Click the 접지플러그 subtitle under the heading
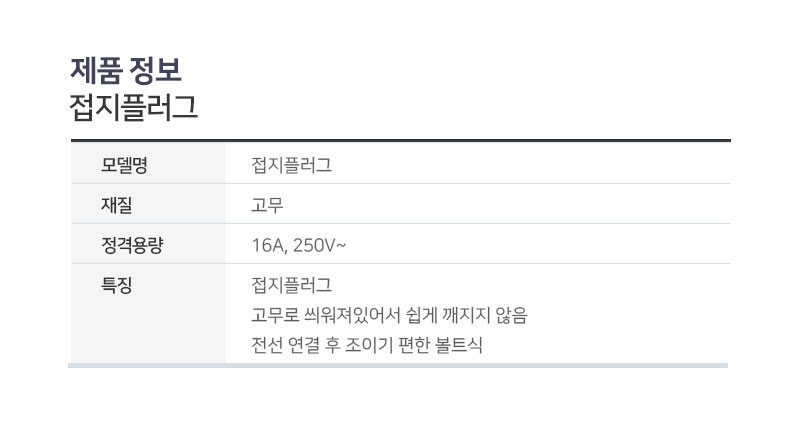The height and width of the screenshot is (436, 800). (133, 108)
